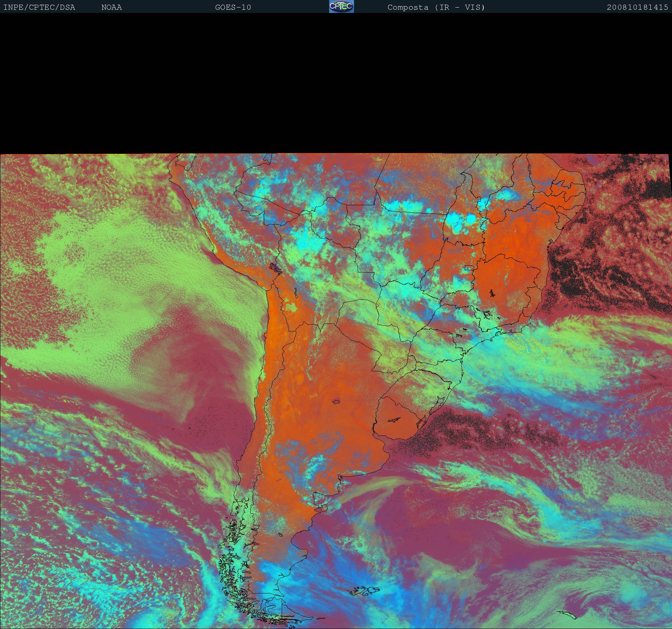Click the green salt flat patch in Bolivia
The height and width of the screenshot is (629, 672).
click(291, 307)
